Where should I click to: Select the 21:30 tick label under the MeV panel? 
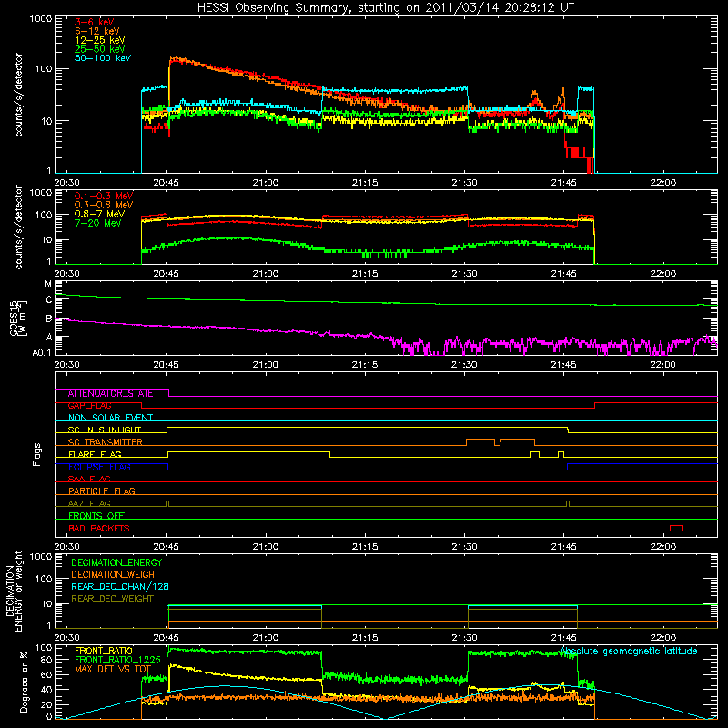(x=464, y=274)
